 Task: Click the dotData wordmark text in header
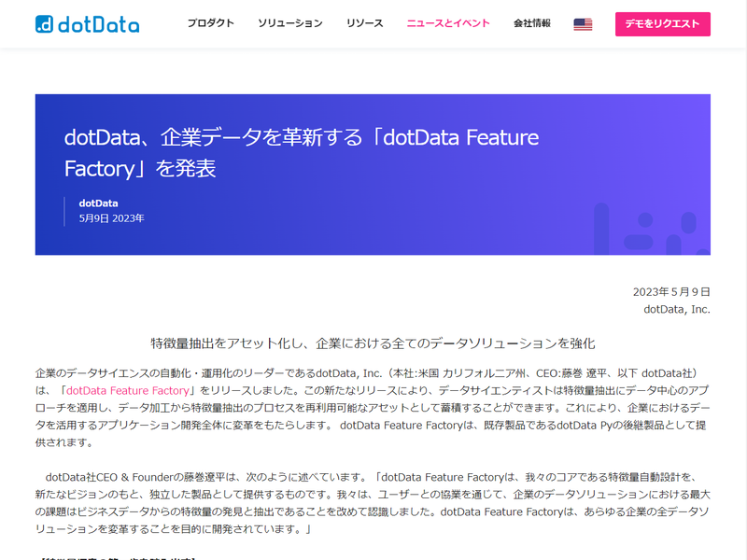click(x=103, y=25)
